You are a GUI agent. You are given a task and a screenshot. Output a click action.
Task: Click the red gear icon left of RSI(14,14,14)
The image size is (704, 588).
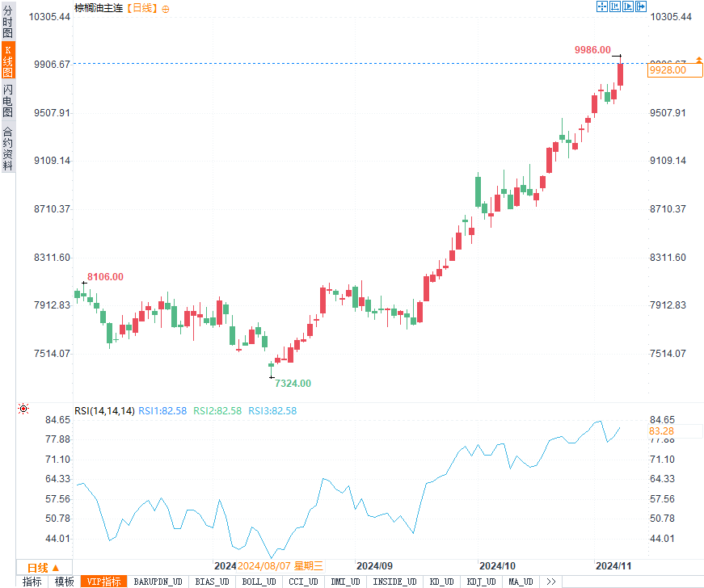click(23, 409)
